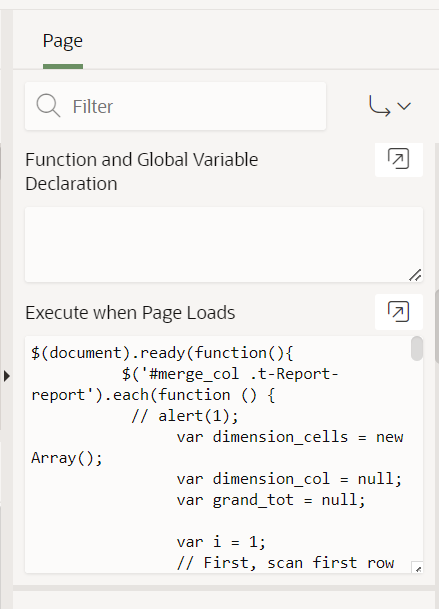The height and width of the screenshot is (609, 439).
Task: Expand the left pane with the triangle splitter arrow
Action: coord(7,376)
